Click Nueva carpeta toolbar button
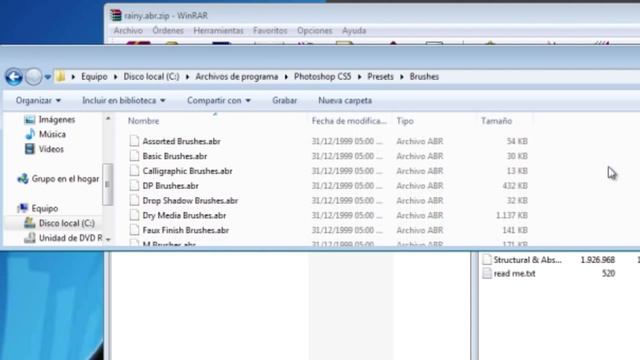Screen dimensions: 640x360 tap(345, 100)
